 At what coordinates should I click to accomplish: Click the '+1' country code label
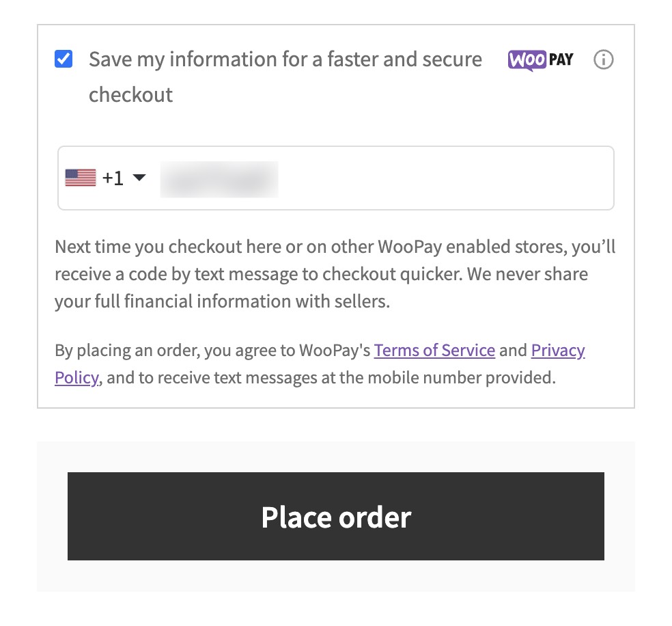tap(113, 177)
